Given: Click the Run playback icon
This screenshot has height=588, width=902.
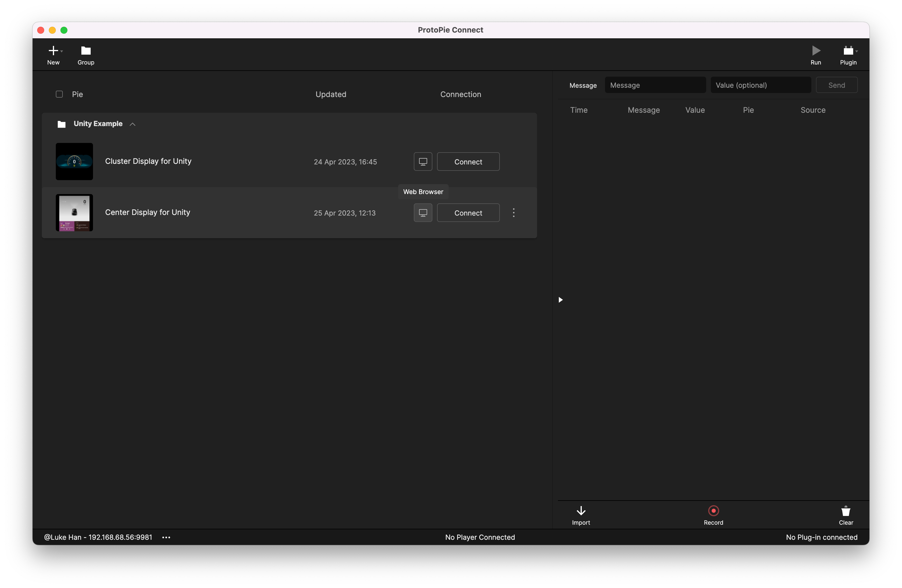Looking at the screenshot, I should tap(816, 51).
